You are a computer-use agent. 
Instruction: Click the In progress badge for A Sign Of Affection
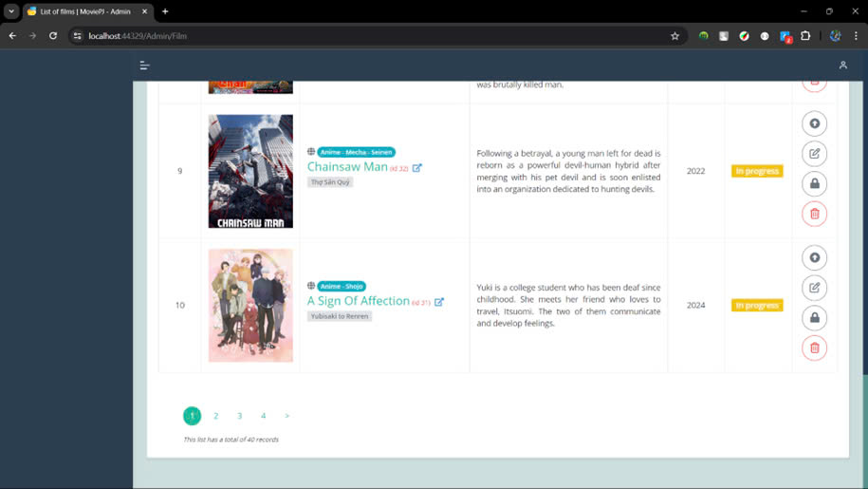click(x=757, y=305)
